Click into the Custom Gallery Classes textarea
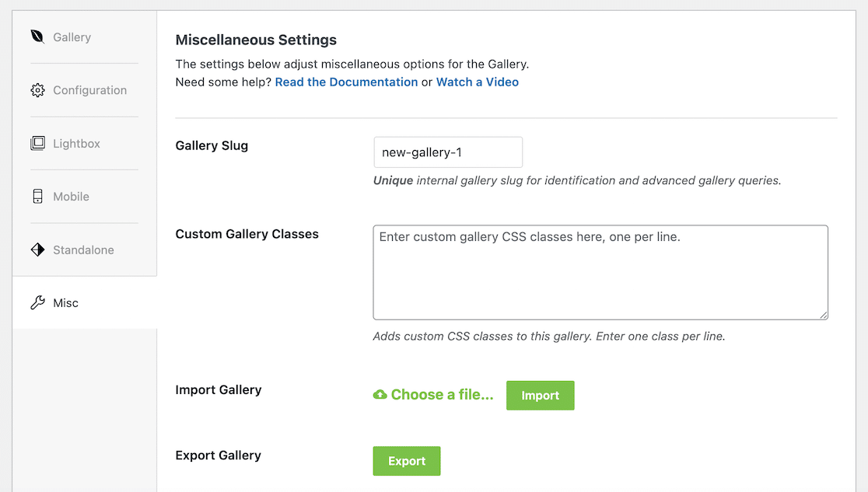This screenshot has height=492, width=868. pos(600,272)
